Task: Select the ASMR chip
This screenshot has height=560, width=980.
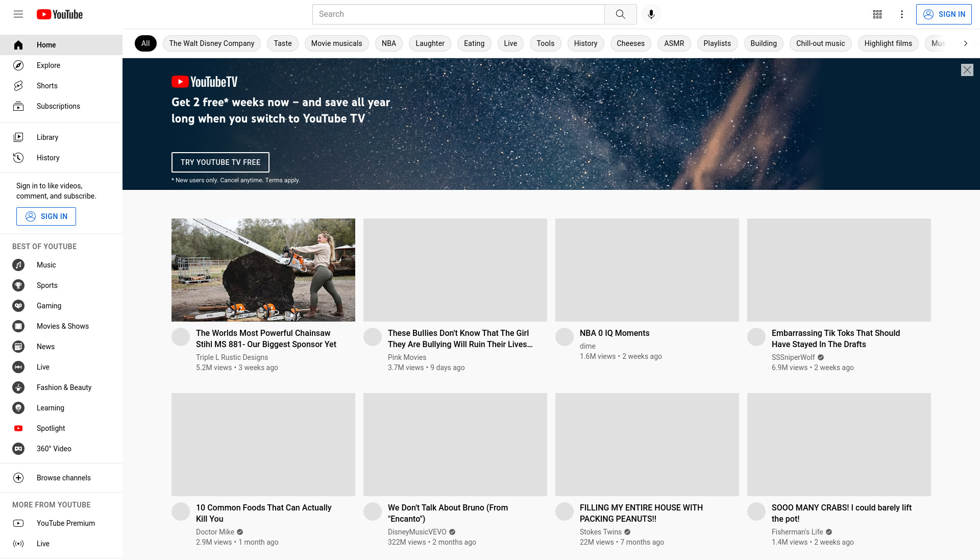Action: [674, 43]
